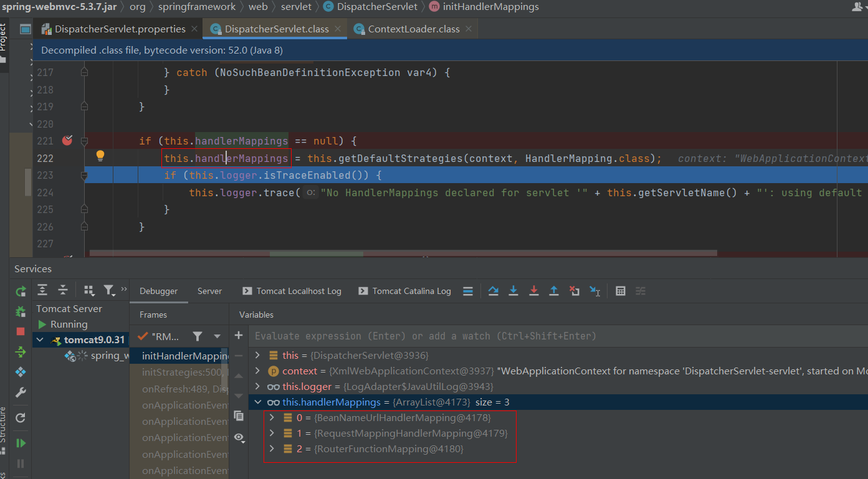The width and height of the screenshot is (868, 479).
Task: Toggle the breakpoint on line 221
Action: pyautogui.click(x=67, y=140)
